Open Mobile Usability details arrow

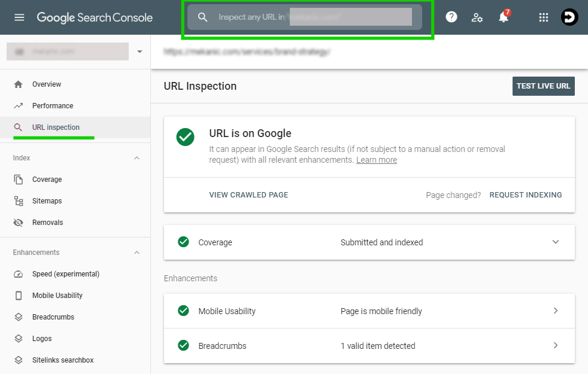pyautogui.click(x=556, y=311)
